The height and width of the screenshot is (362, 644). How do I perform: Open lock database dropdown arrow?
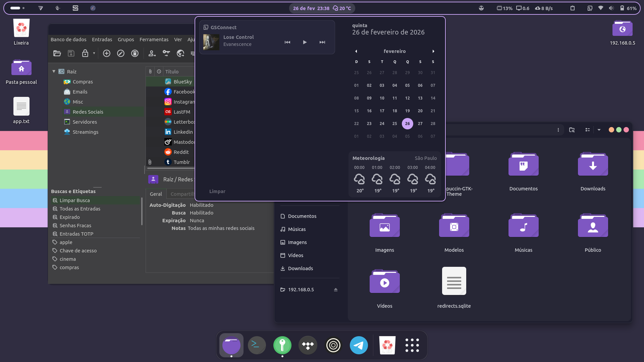pos(94,53)
